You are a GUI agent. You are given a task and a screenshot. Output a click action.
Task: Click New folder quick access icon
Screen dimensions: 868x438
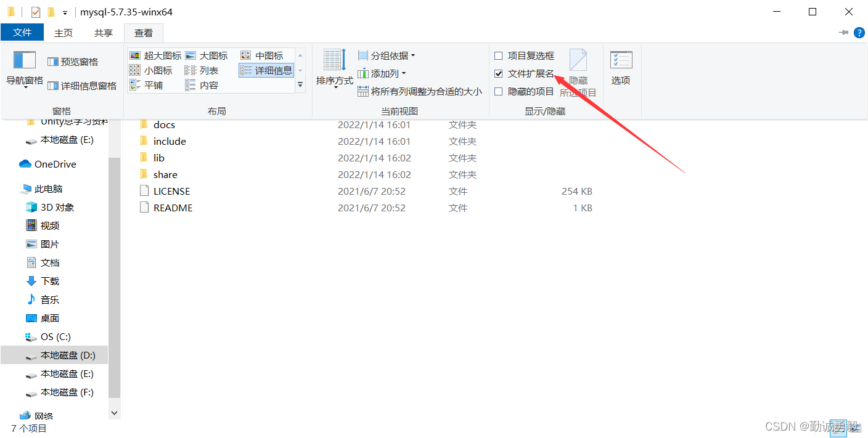coord(51,12)
